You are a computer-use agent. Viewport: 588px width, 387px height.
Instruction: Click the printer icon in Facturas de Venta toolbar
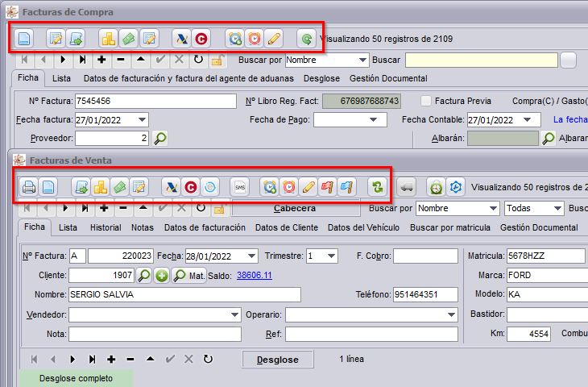point(29,187)
